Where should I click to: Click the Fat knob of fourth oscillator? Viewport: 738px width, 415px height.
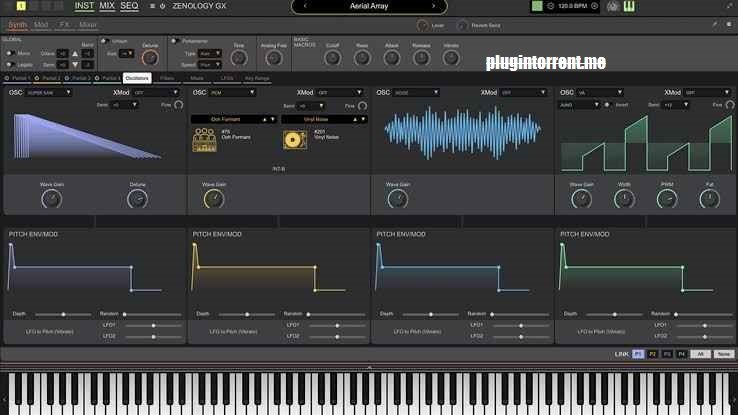tap(709, 199)
